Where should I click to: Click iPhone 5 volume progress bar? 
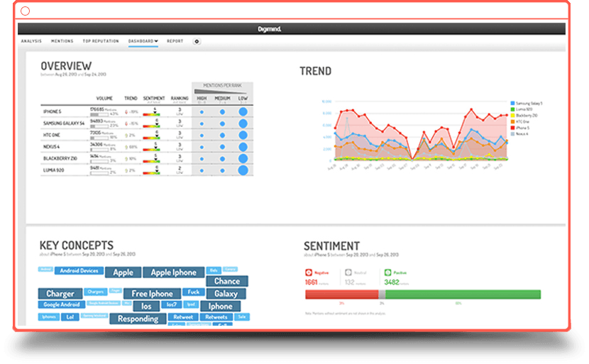[x=99, y=114]
